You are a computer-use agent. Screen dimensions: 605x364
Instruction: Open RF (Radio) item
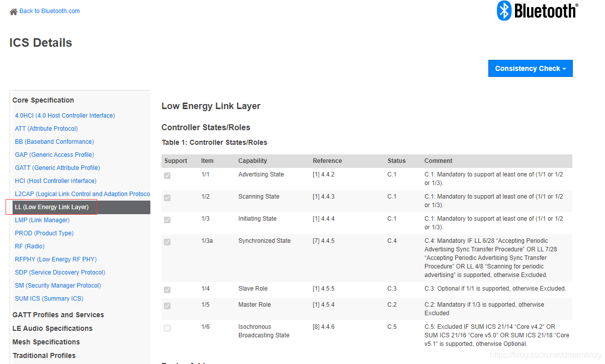[30, 246]
